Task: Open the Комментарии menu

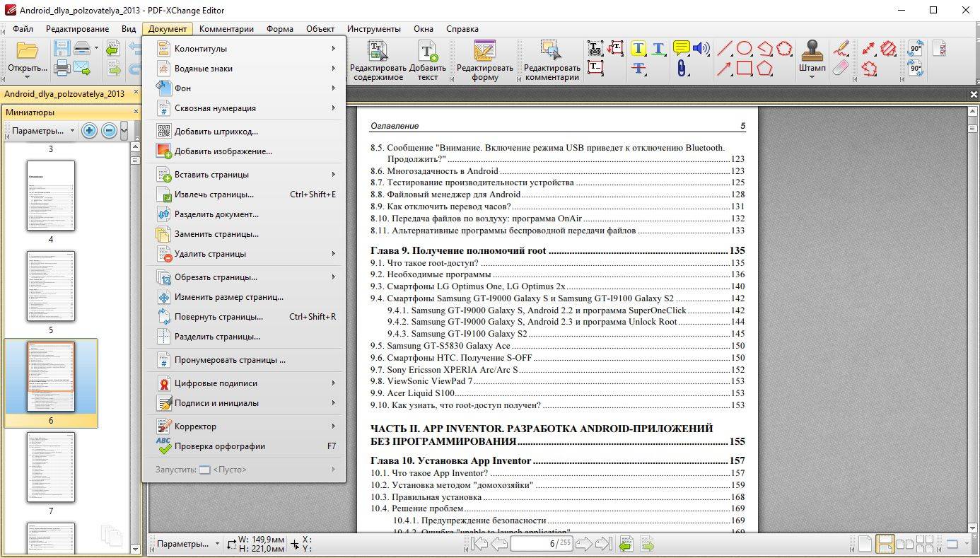Action: [226, 29]
